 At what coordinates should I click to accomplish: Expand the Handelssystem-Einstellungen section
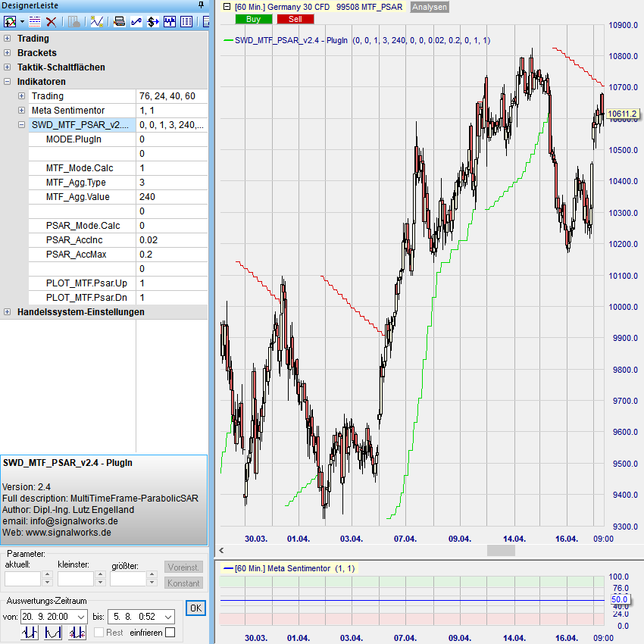[7, 312]
